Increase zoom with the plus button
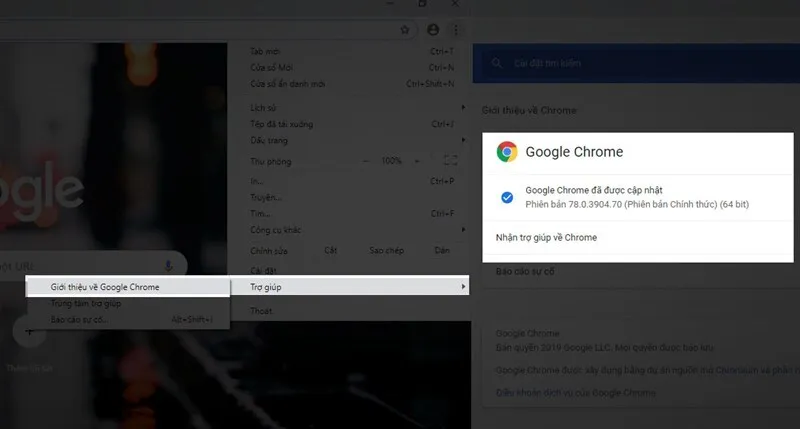Screen dimensions: 800x429 [417, 161]
